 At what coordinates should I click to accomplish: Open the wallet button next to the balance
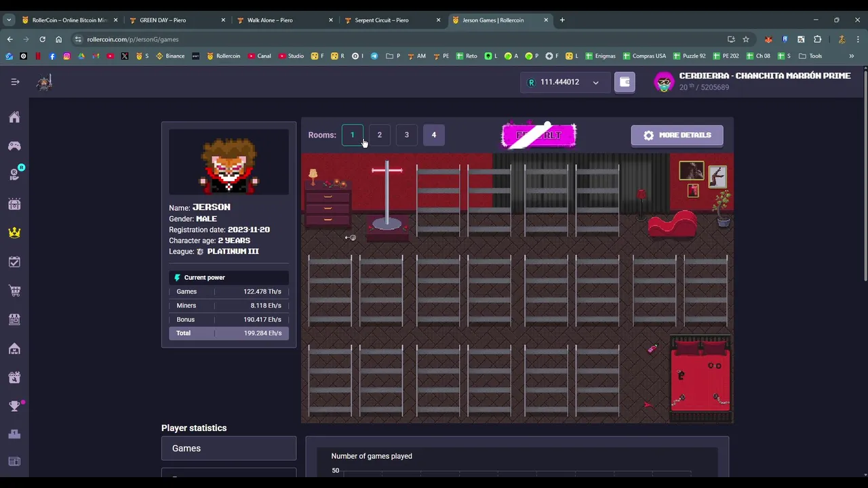click(x=625, y=82)
